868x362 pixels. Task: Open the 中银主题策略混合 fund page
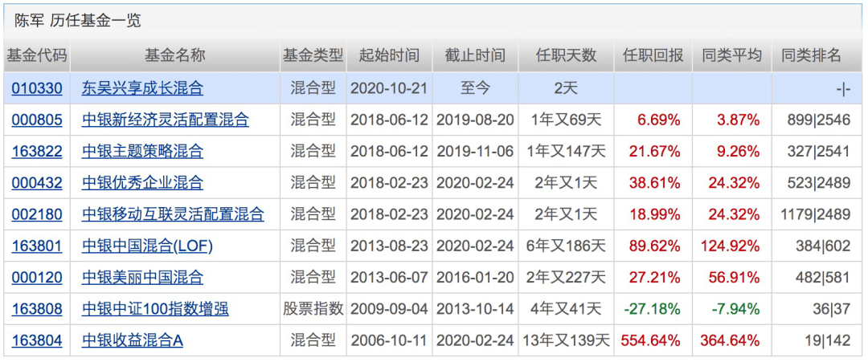click(x=143, y=151)
